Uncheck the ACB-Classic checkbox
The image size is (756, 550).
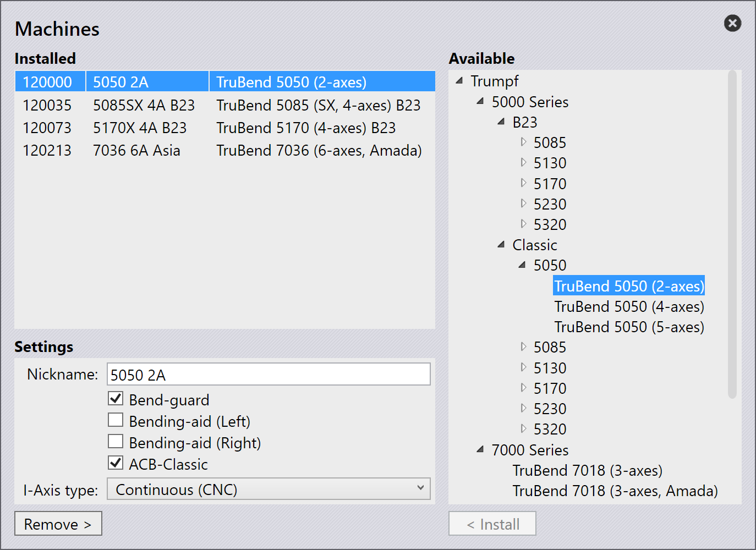click(116, 463)
